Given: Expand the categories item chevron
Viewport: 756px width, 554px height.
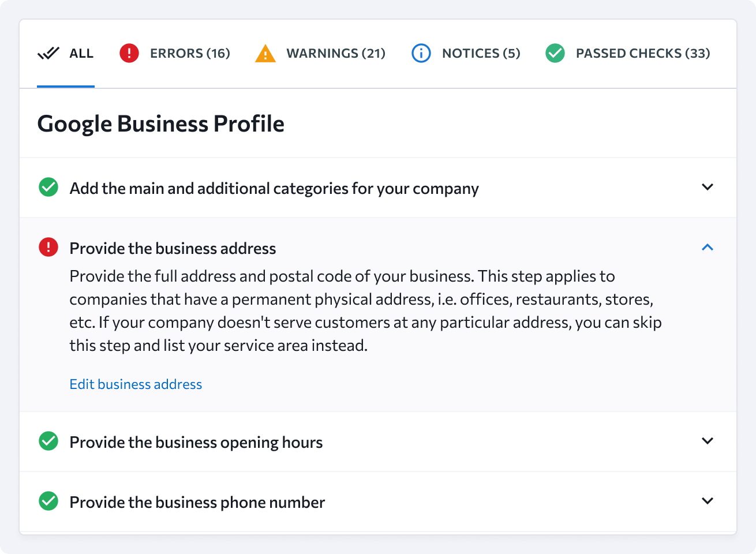Looking at the screenshot, I should coord(708,187).
